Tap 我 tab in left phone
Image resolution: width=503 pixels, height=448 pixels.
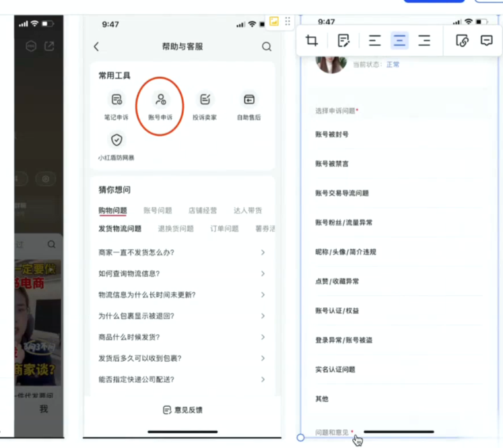(x=43, y=409)
